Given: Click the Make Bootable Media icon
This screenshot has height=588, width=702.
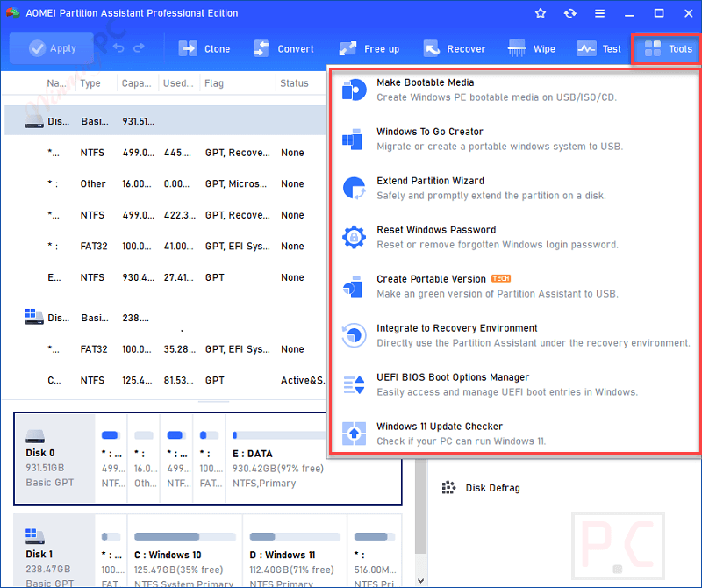Looking at the screenshot, I should coord(354,90).
